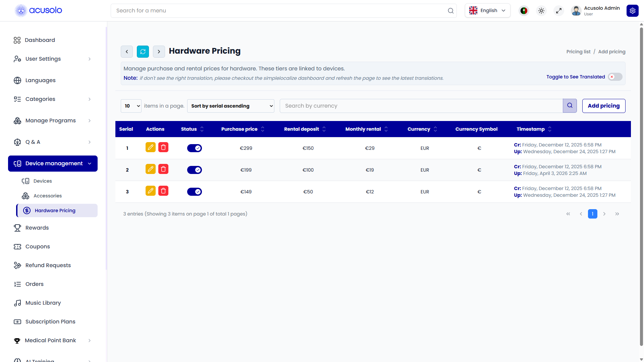
Task: Click the red-green country flag icon
Action: click(x=524, y=11)
